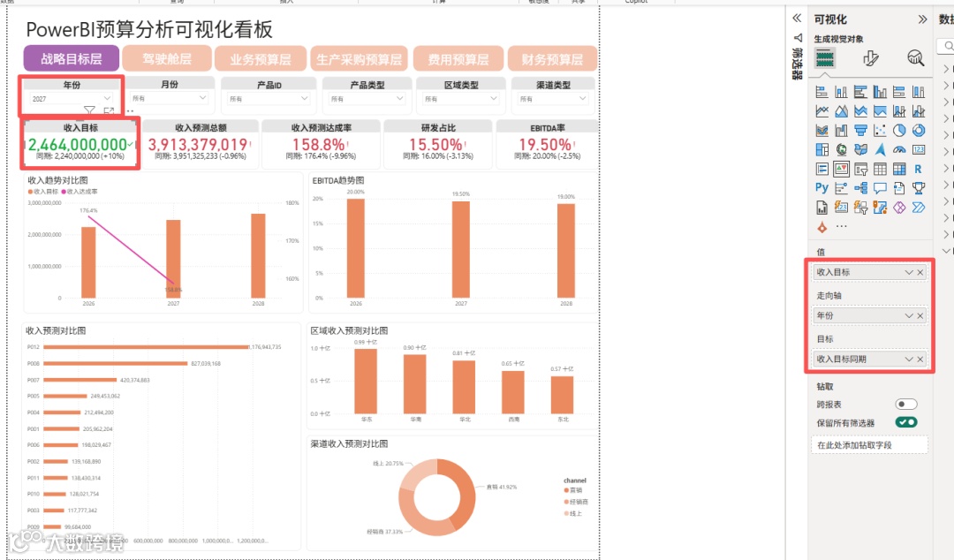Screen dimensions: 954x560
Task: Open the format visual paintbrush icon
Action: click(x=871, y=58)
